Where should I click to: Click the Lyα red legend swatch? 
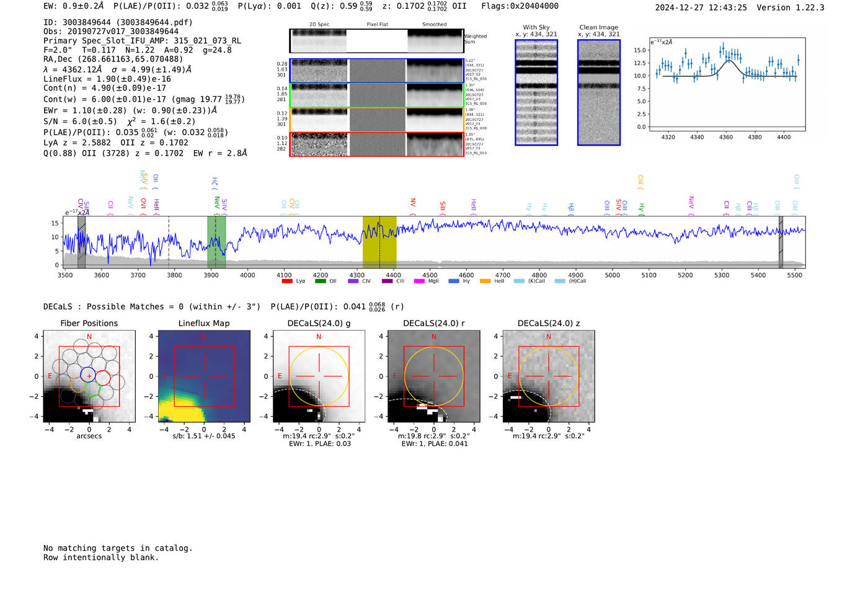[286, 281]
